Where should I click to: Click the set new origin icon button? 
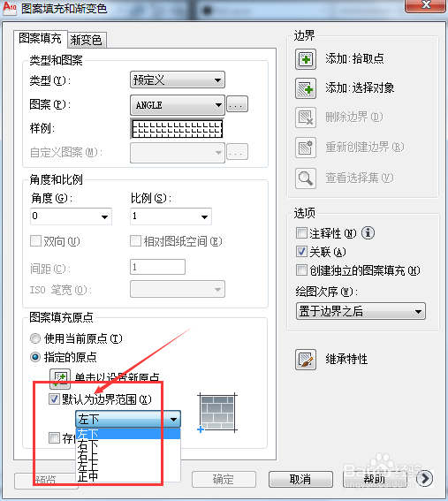(60, 378)
